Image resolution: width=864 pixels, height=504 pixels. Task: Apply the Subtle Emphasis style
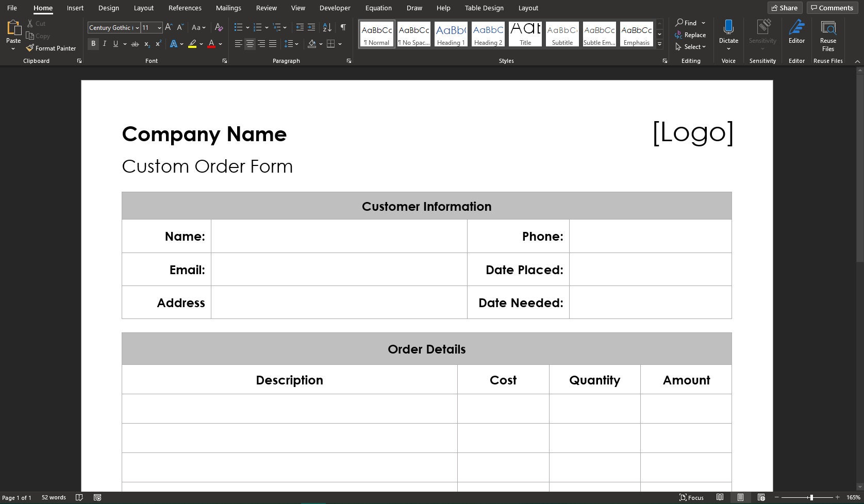coord(600,34)
